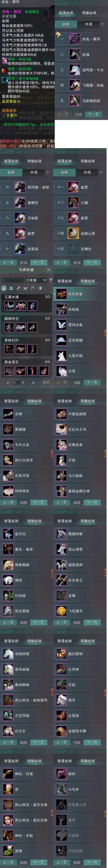Viewport: 108px width, 868px height.
Task: Click the 哼哼将军 pig mount icon
Action: coord(8,491)
